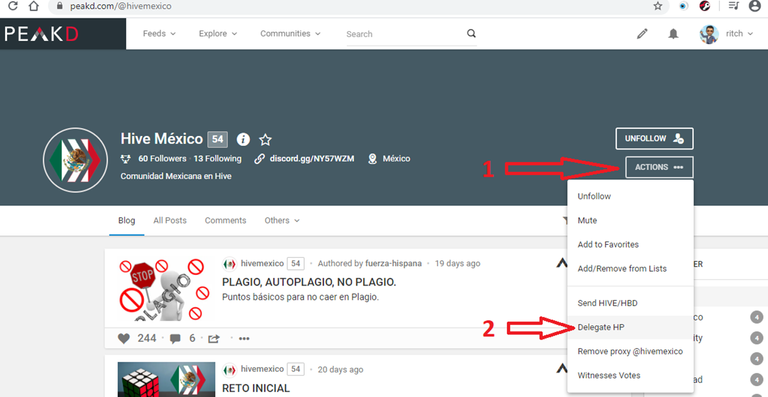Click the 244 likes count
This screenshot has width=768, height=397.
[147, 338]
